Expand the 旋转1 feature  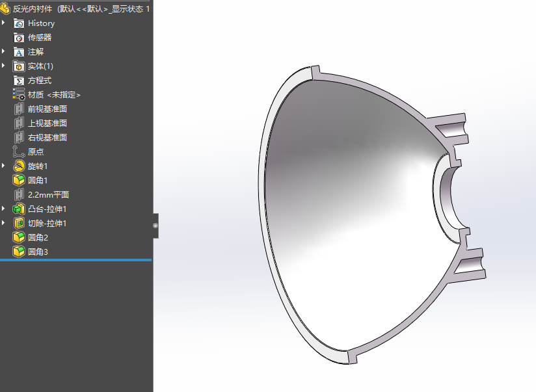(x=4, y=166)
